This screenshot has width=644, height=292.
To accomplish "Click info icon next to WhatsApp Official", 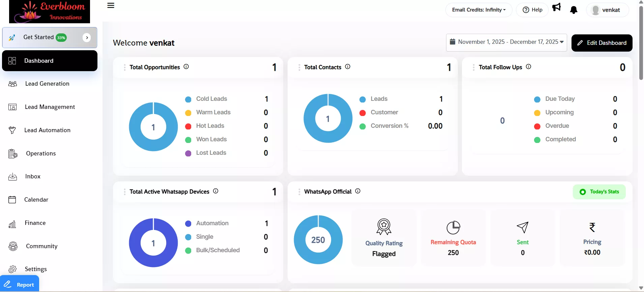I will [x=358, y=191].
